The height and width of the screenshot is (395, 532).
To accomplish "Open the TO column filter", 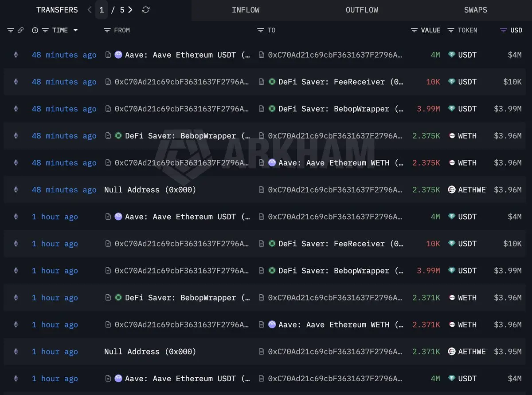I will (261, 30).
